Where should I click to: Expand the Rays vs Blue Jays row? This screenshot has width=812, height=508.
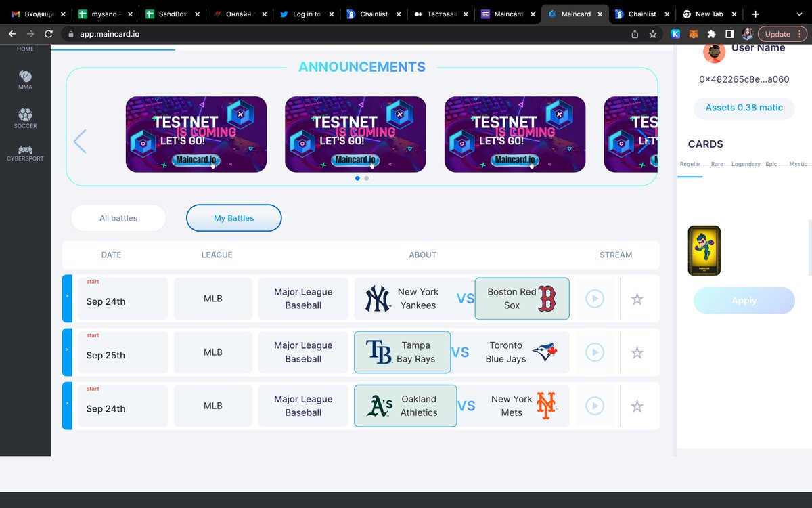point(67,352)
